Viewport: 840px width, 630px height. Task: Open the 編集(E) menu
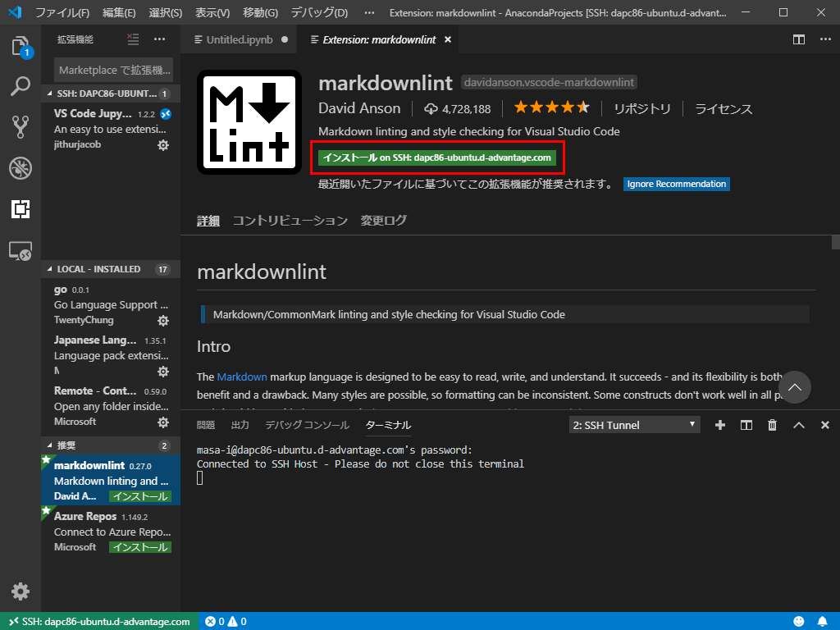[118, 12]
